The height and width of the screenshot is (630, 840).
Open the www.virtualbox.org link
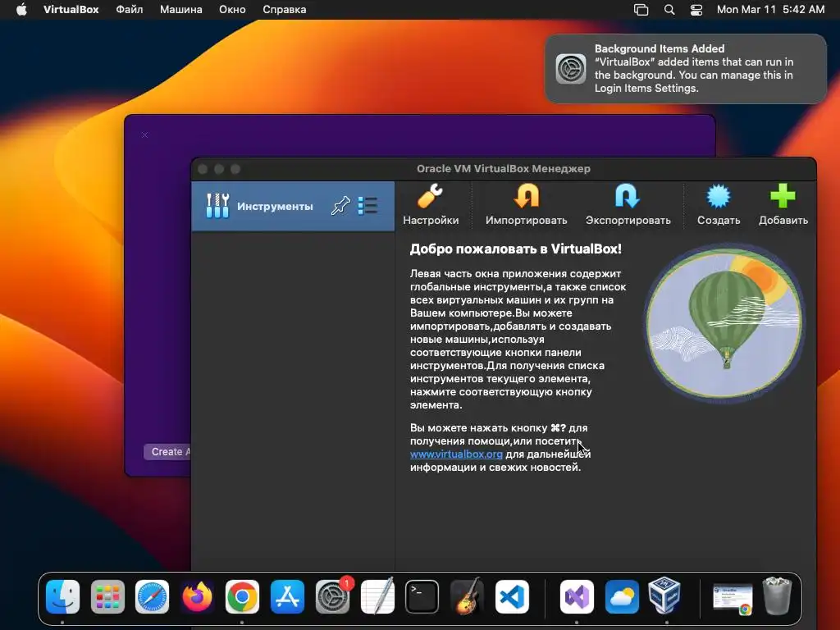(x=456, y=454)
